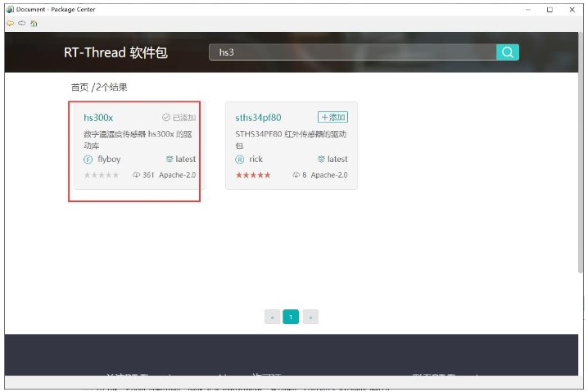This screenshot has width=588, height=392.
Task: Click the teal search magnifier button
Action: pyautogui.click(x=508, y=52)
